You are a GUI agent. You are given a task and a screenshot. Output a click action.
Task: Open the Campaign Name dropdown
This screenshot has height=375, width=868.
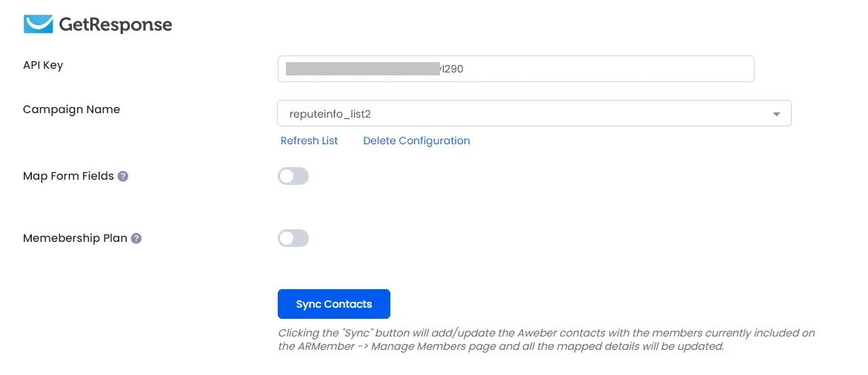[x=534, y=113]
